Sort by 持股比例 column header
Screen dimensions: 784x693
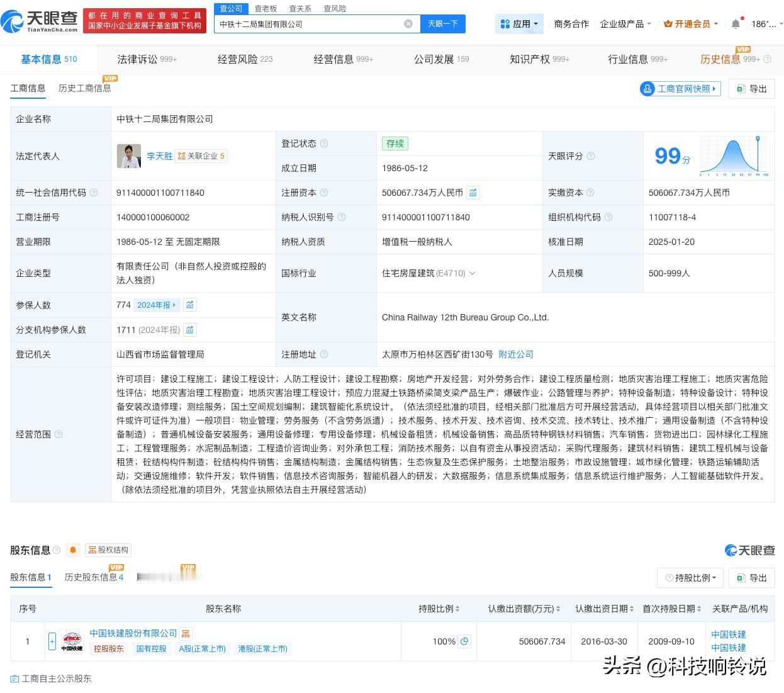[x=439, y=609]
